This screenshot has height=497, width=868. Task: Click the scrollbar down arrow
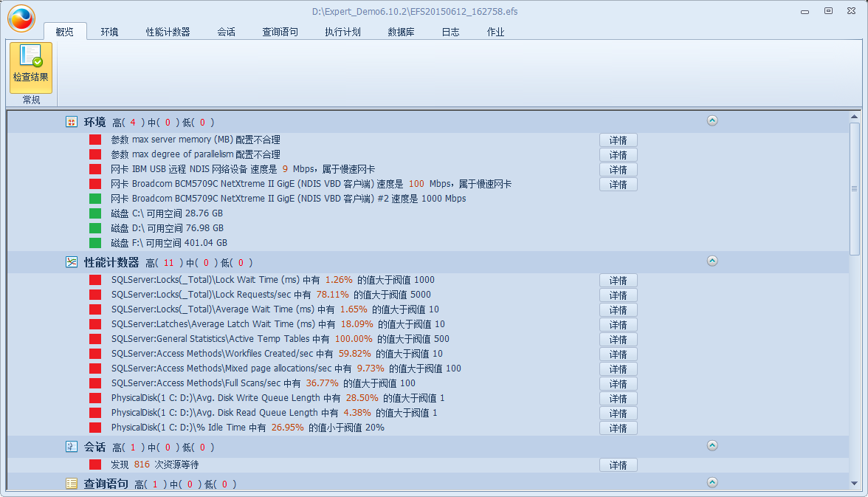854,484
